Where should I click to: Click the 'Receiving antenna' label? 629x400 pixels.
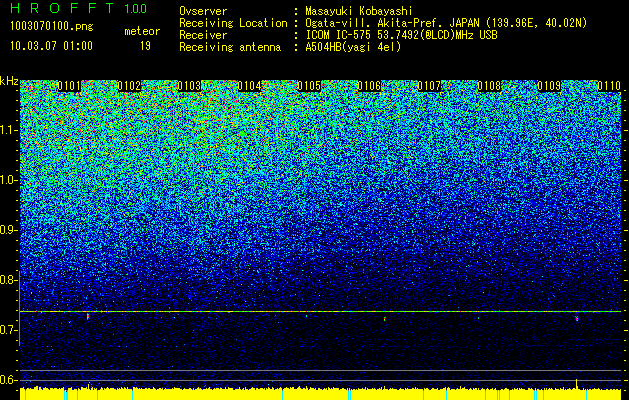(230, 47)
